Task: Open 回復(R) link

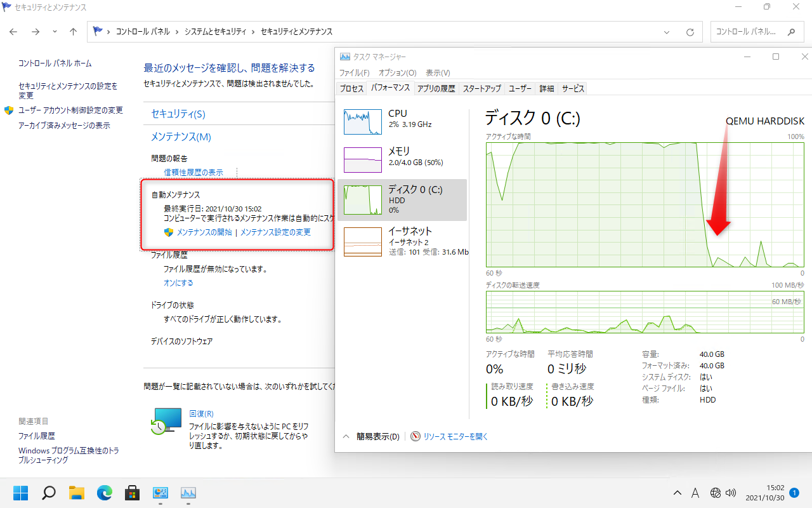Action: pyautogui.click(x=201, y=413)
